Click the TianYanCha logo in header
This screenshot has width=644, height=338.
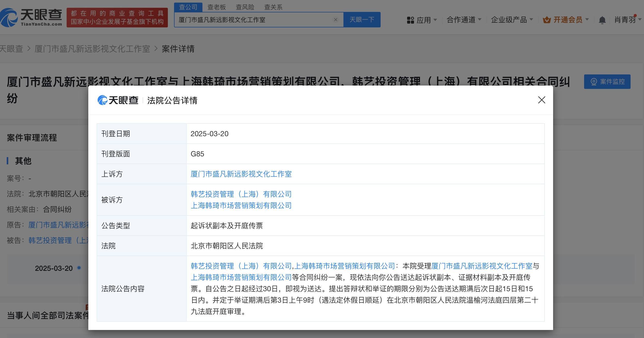click(x=31, y=17)
